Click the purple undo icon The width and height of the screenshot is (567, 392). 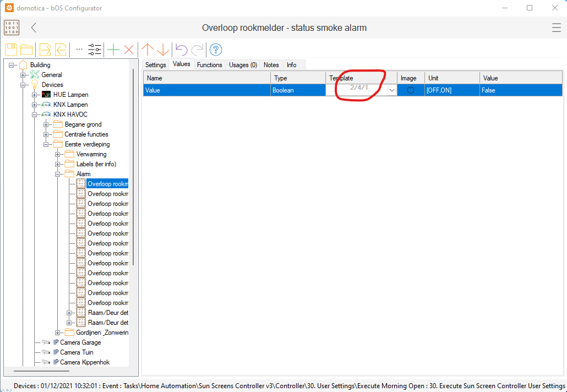[181, 50]
